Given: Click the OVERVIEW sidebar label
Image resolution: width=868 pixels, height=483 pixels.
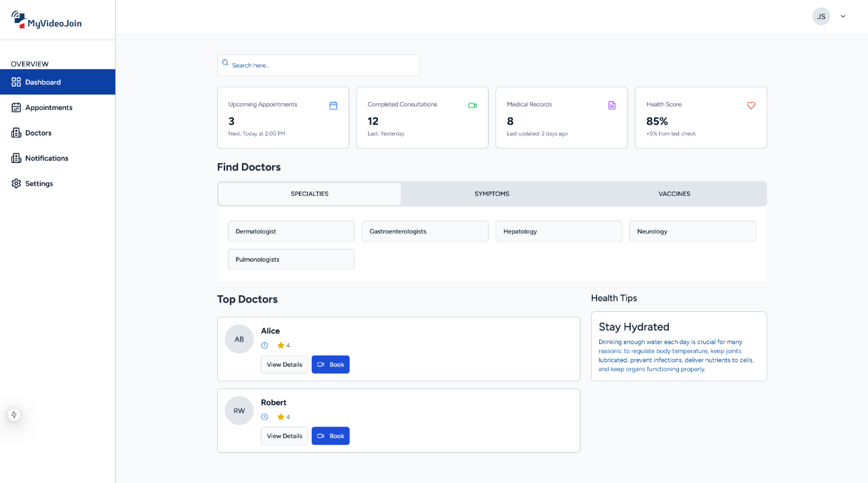Looking at the screenshot, I should (x=29, y=64).
